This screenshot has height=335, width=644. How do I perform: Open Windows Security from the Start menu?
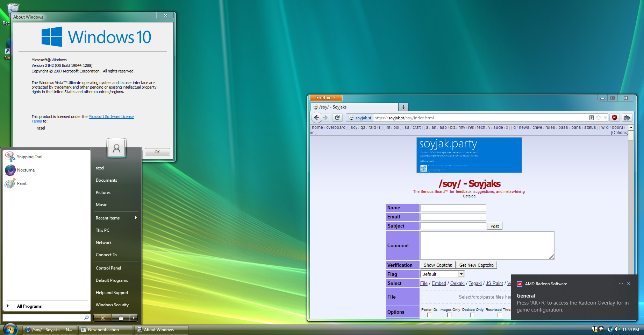(112, 305)
